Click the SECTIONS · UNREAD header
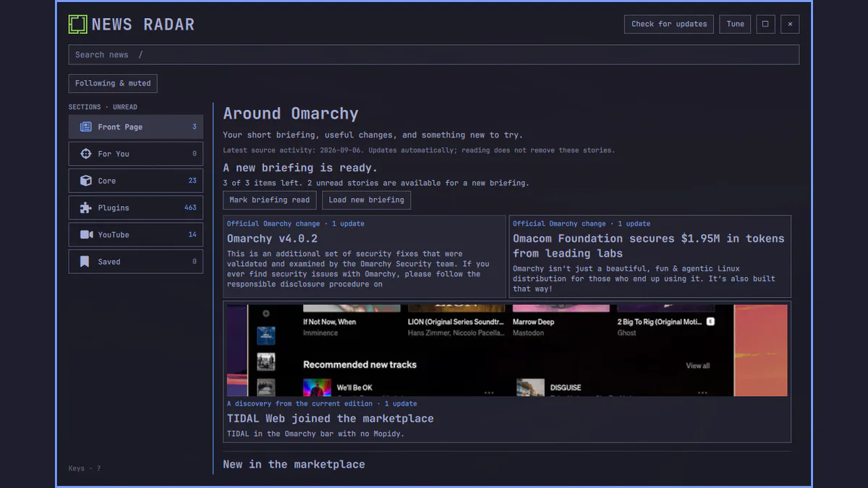 (103, 107)
